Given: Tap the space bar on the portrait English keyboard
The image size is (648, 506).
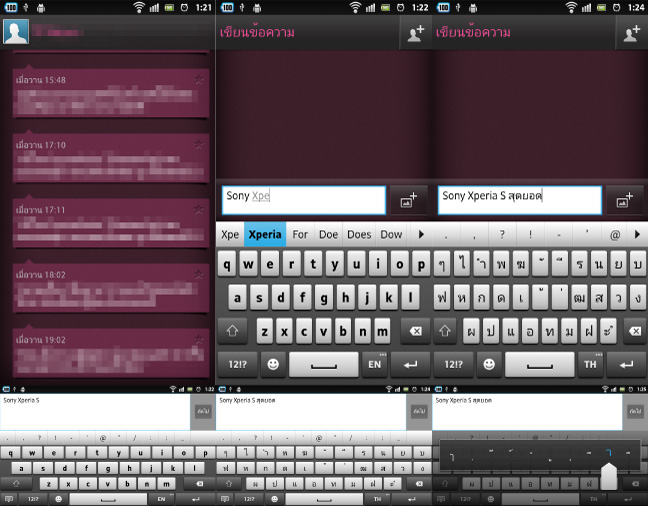Looking at the screenshot, I should [x=324, y=364].
